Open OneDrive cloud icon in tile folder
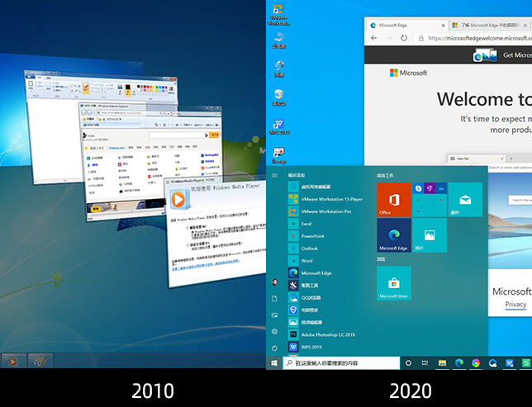Screen dimensions: 532x407 pos(441,188)
